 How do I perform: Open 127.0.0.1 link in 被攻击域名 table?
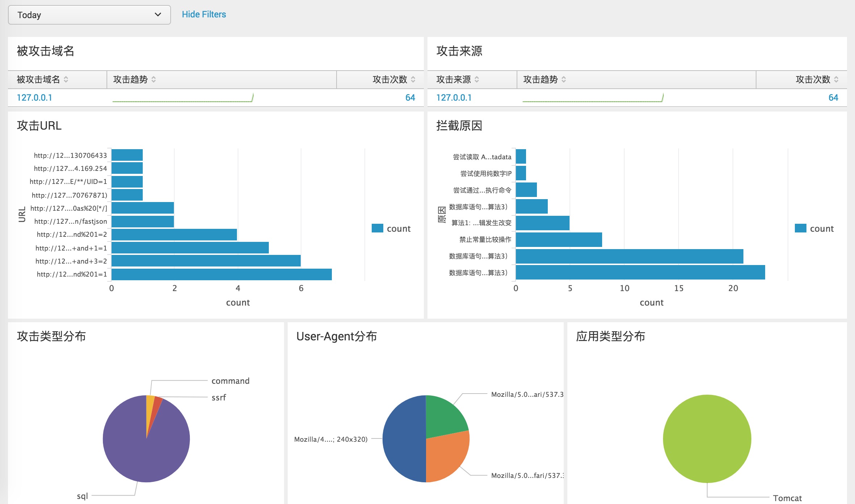(x=34, y=98)
